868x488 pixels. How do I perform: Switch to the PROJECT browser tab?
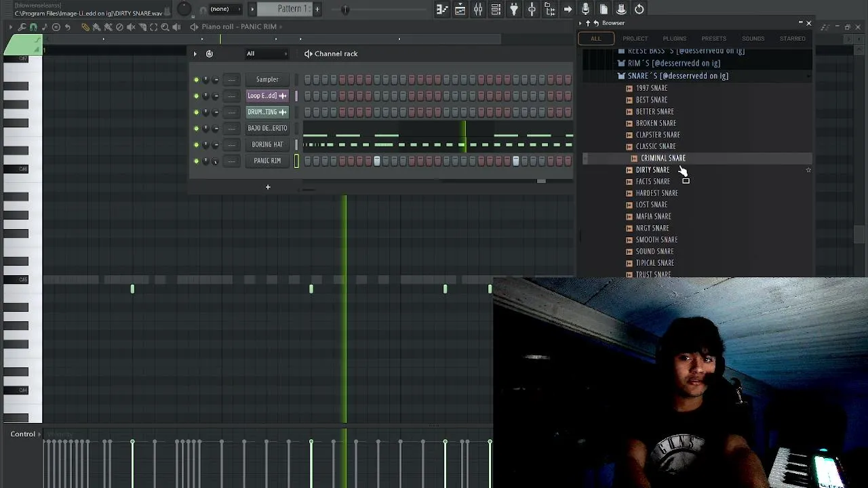[x=635, y=39]
